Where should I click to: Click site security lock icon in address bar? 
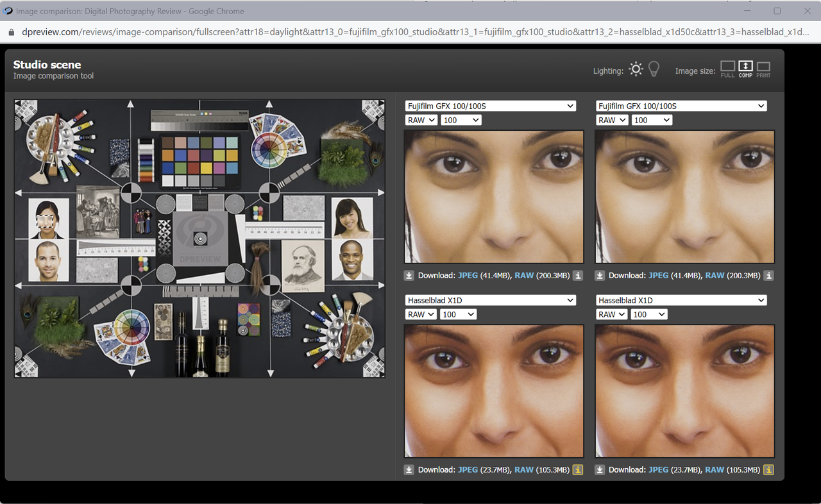(x=11, y=32)
